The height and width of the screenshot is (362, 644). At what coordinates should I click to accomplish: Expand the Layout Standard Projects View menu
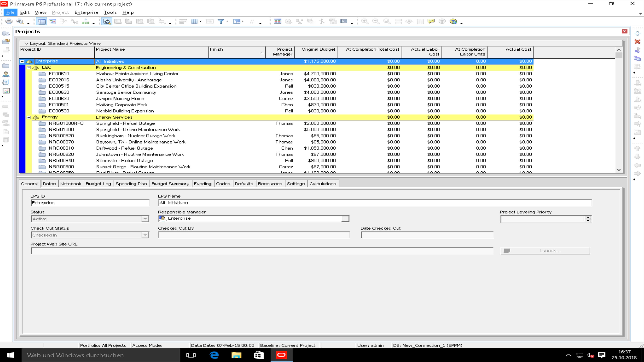[26, 43]
